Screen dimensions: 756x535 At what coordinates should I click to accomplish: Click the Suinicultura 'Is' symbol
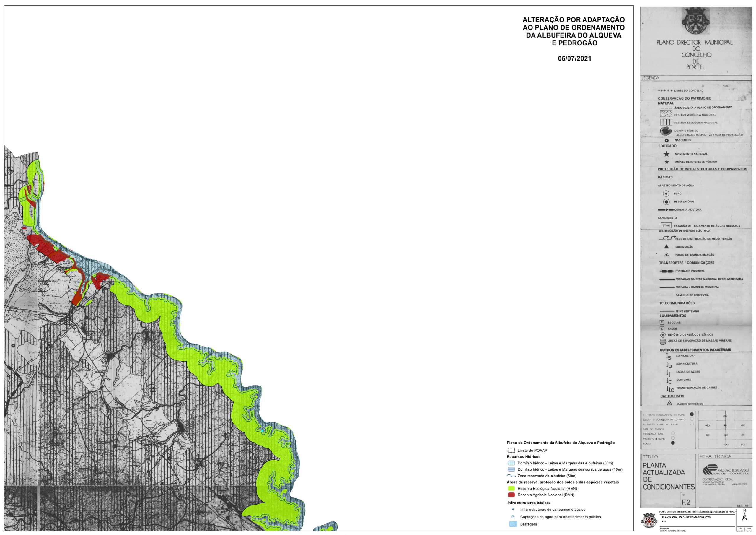click(668, 357)
